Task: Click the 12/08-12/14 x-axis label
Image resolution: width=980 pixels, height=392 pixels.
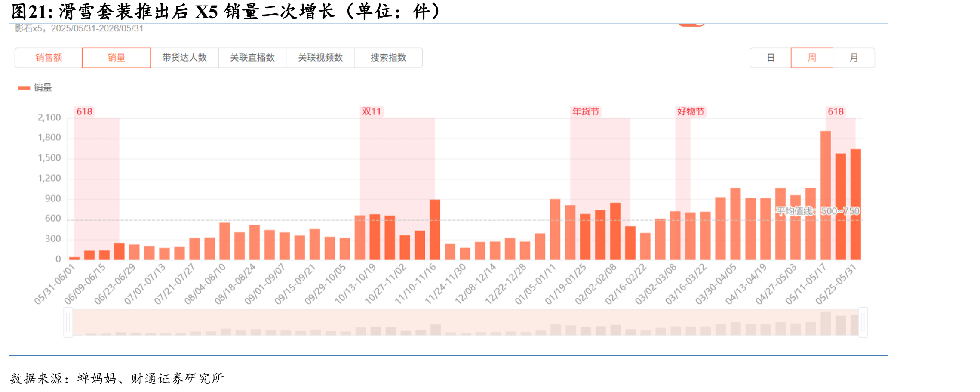Action: pyautogui.click(x=476, y=284)
